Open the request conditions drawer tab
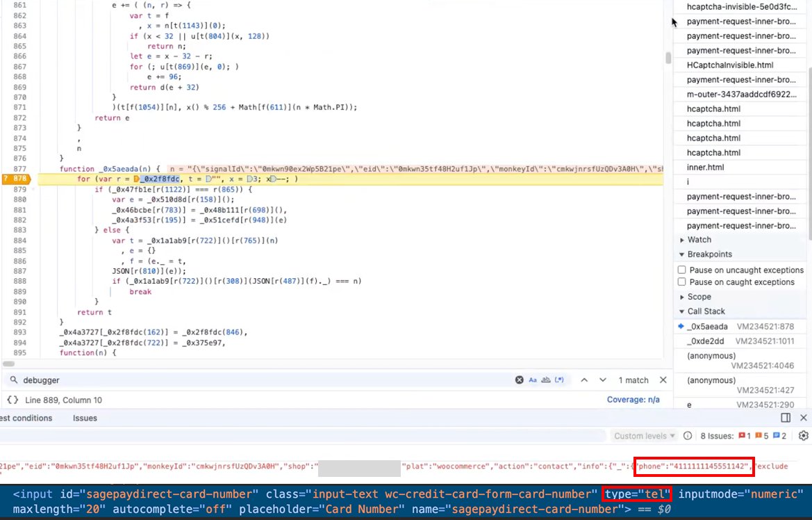 pyautogui.click(x=26, y=418)
